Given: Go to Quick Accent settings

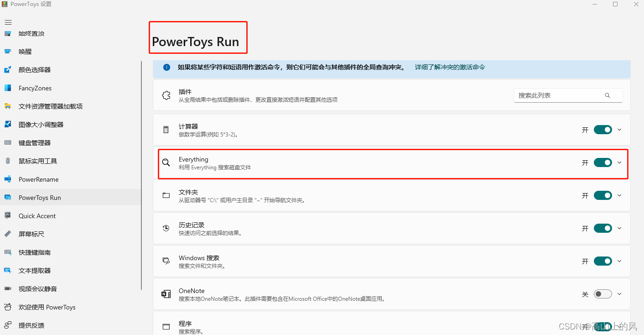Looking at the screenshot, I should coord(70,216).
